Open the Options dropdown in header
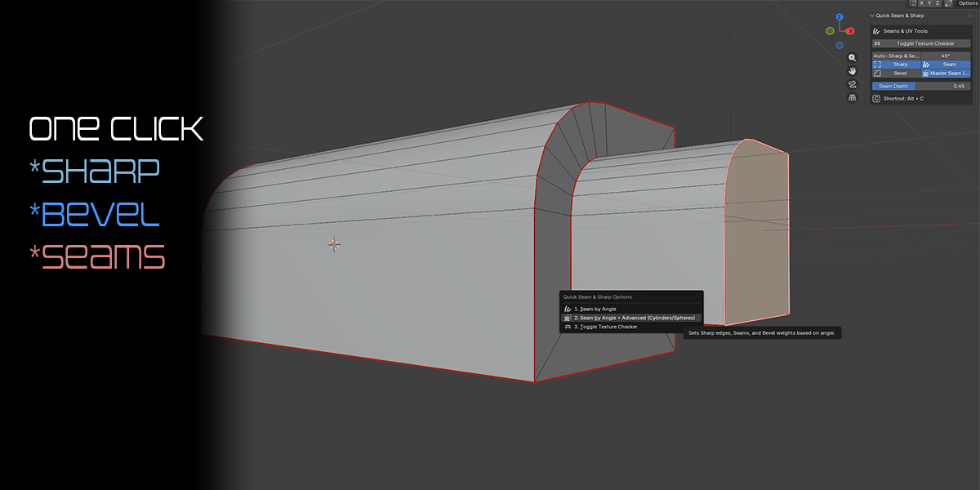Image resolution: width=980 pixels, height=490 pixels. coord(967,3)
